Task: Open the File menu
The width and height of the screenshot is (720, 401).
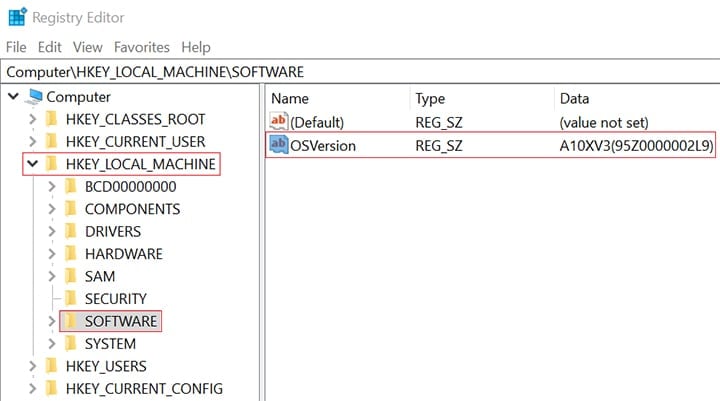Action: point(16,47)
